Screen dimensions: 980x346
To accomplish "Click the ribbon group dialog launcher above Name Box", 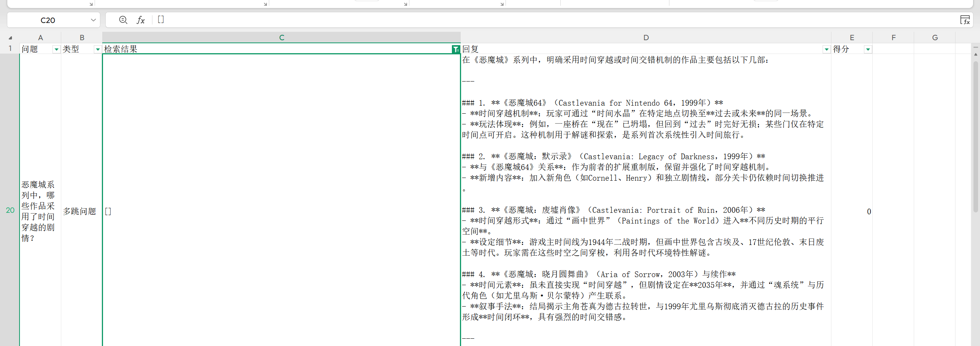I will [x=91, y=4].
